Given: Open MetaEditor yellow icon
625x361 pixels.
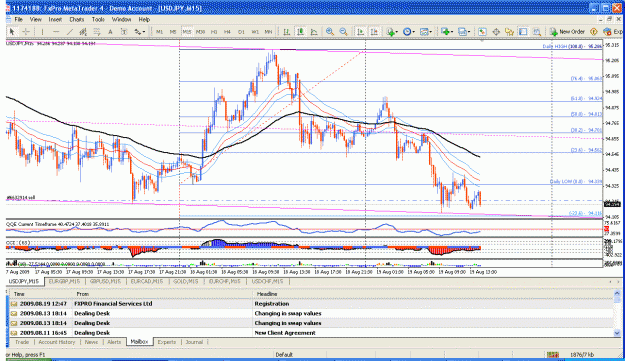Looking at the screenshot, I should (x=594, y=31).
